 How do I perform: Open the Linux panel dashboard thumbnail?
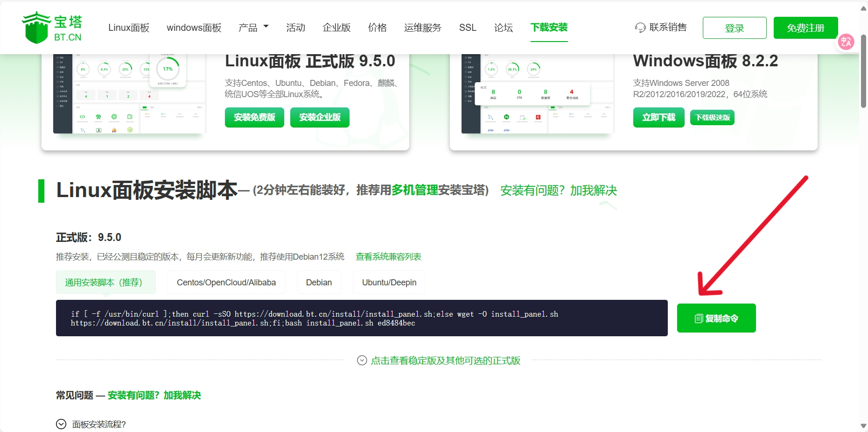click(x=129, y=94)
